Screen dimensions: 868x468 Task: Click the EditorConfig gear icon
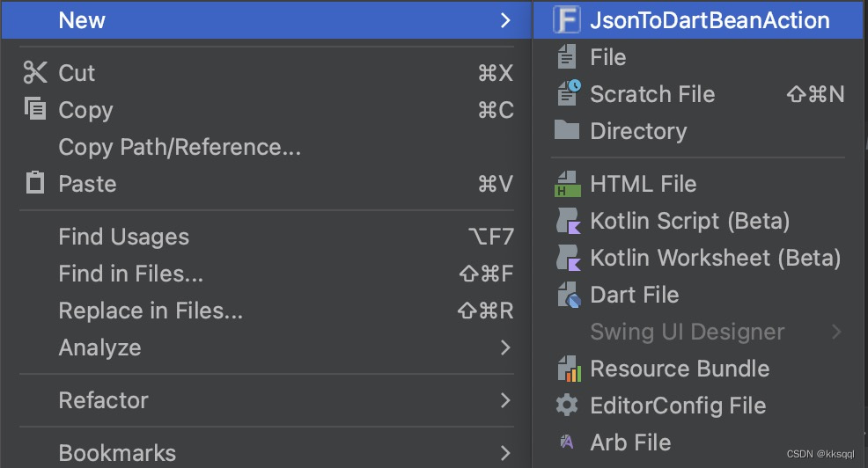tap(566, 406)
